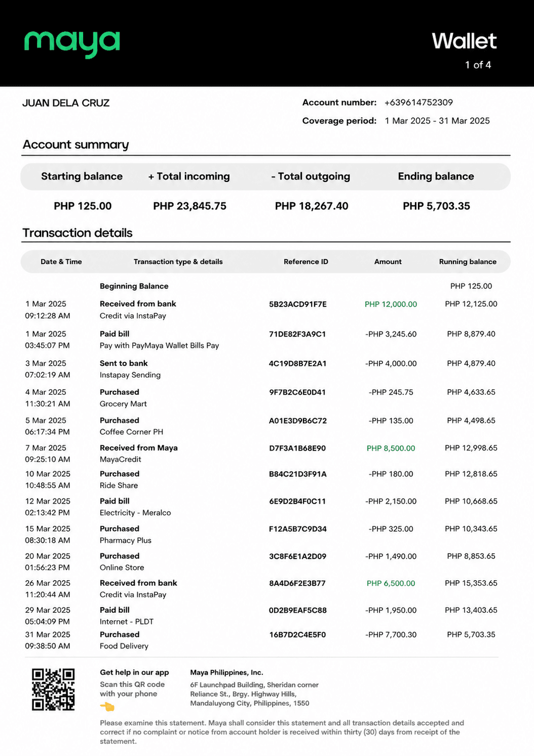Click the pointing hand emoji icon
This screenshot has width=534, height=756.
107,706
